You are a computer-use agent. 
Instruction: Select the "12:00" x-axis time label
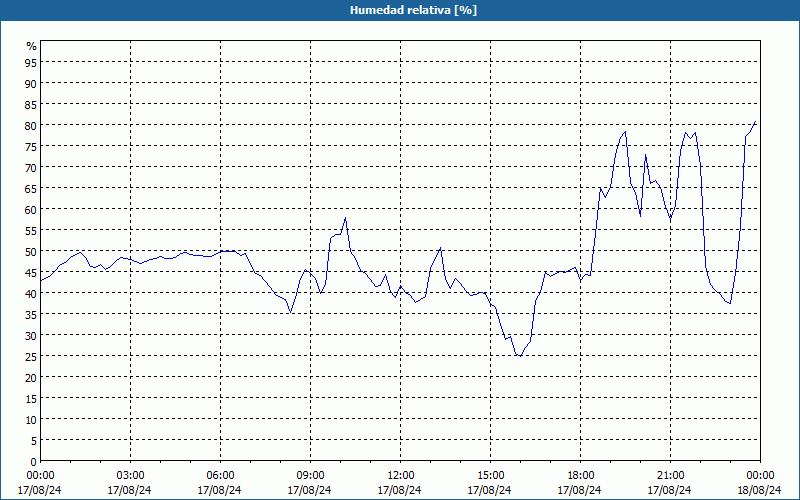(x=401, y=476)
